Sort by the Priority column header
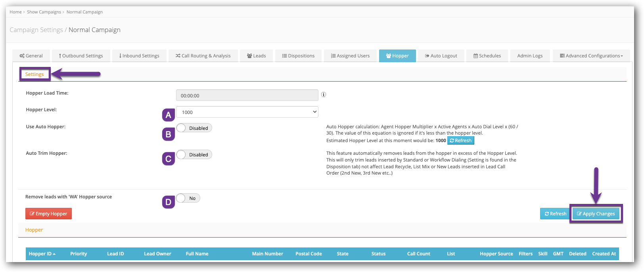Viewport: 644px width, 272px height. click(x=79, y=254)
